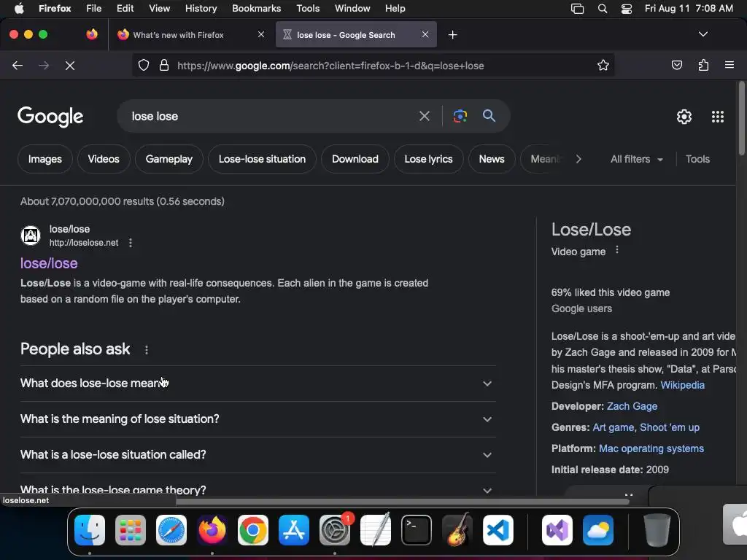This screenshot has width=747, height=560.
Task: Show more filter chips with right chevron
Action: [578, 159]
